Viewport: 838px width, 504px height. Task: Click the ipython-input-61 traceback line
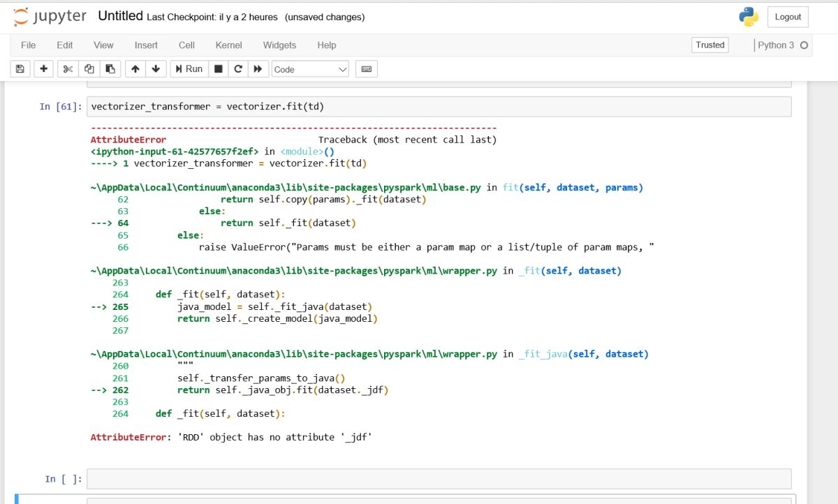212,151
